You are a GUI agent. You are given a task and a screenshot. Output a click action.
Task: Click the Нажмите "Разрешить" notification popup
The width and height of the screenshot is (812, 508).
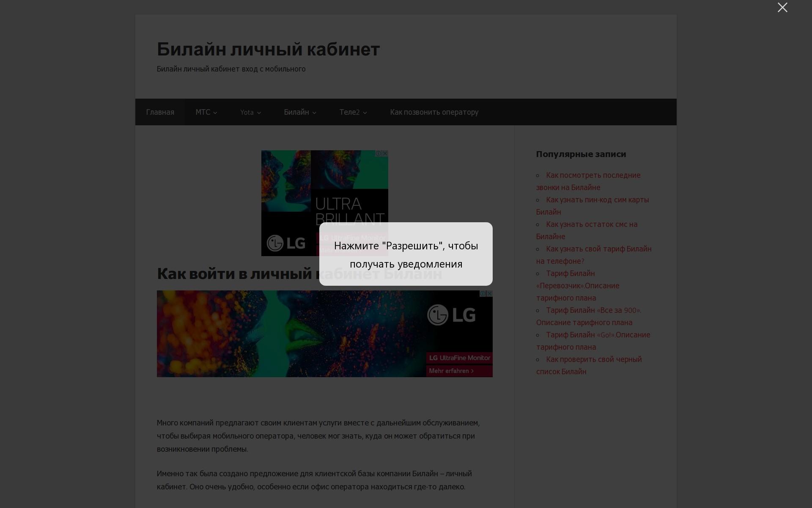[x=406, y=254]
